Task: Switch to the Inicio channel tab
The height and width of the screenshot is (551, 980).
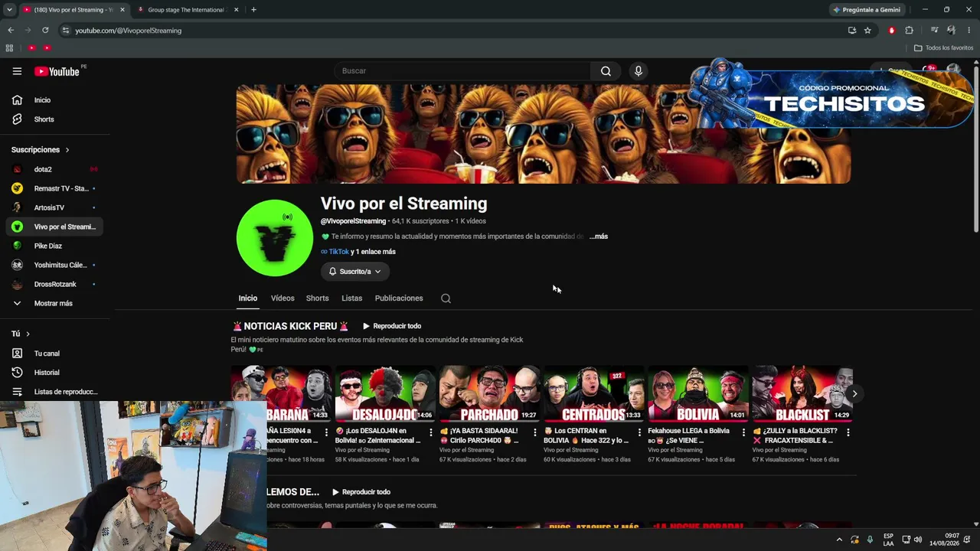Action: (x=247, y=298)
